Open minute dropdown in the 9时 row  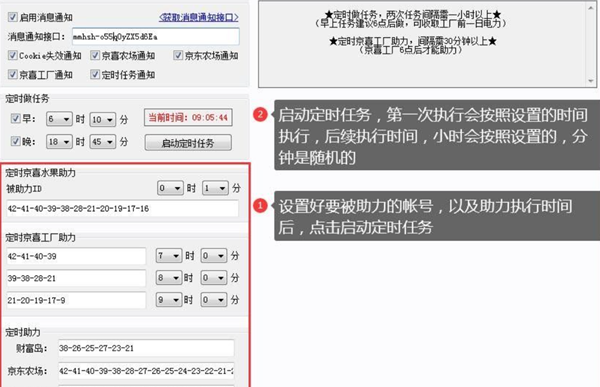[214, 300]
